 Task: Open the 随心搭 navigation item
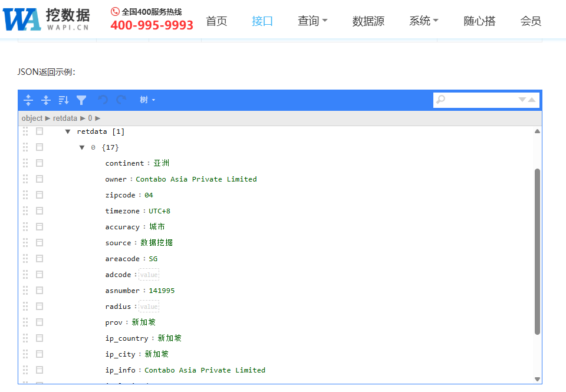479,21
